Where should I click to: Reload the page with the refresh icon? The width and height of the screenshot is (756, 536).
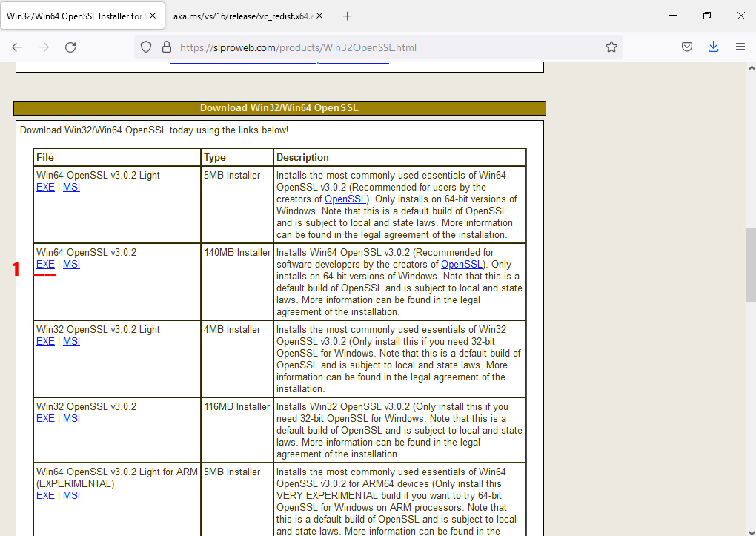70,47
